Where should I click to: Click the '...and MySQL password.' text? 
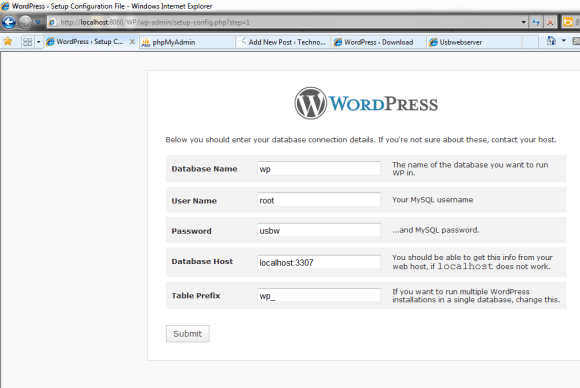coord(436,230)
